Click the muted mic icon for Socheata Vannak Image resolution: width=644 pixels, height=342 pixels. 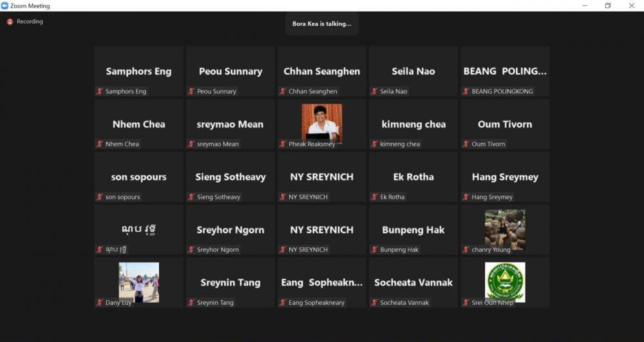[x=374, y=303]
